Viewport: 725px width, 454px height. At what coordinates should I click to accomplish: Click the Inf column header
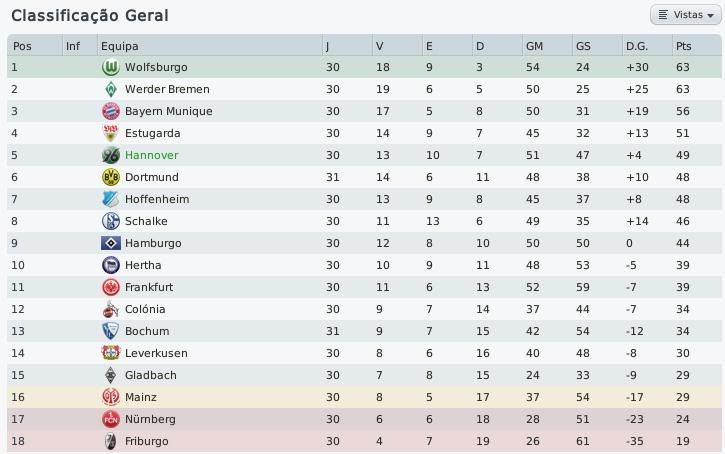click(73, 46)
